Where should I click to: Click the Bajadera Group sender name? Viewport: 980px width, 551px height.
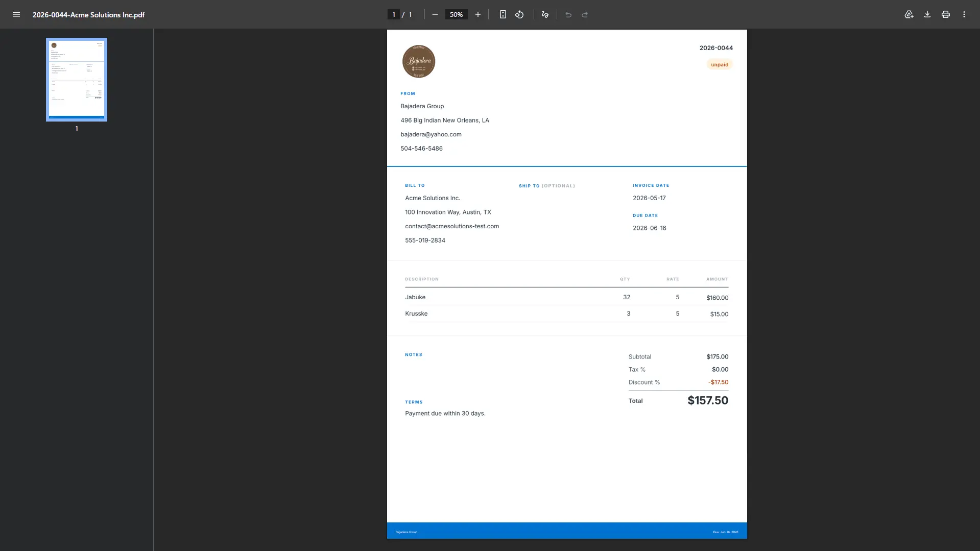pyautogui.click(x=422, y=106)
